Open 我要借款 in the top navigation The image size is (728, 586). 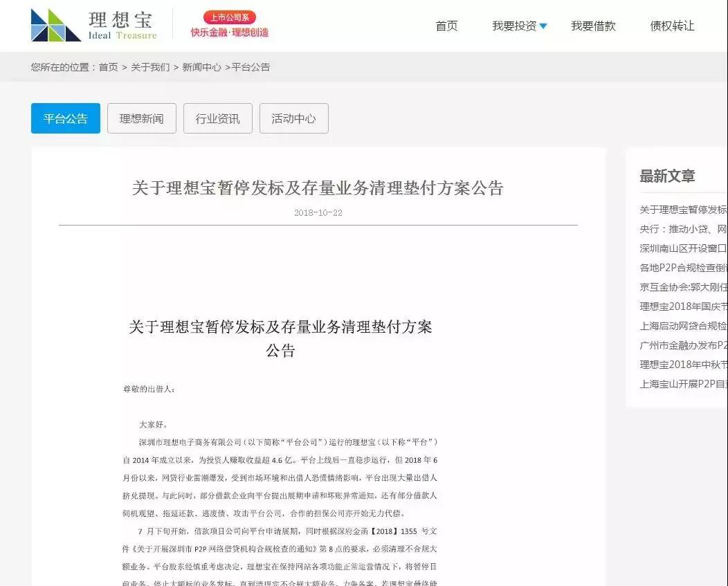coord(593,26)
